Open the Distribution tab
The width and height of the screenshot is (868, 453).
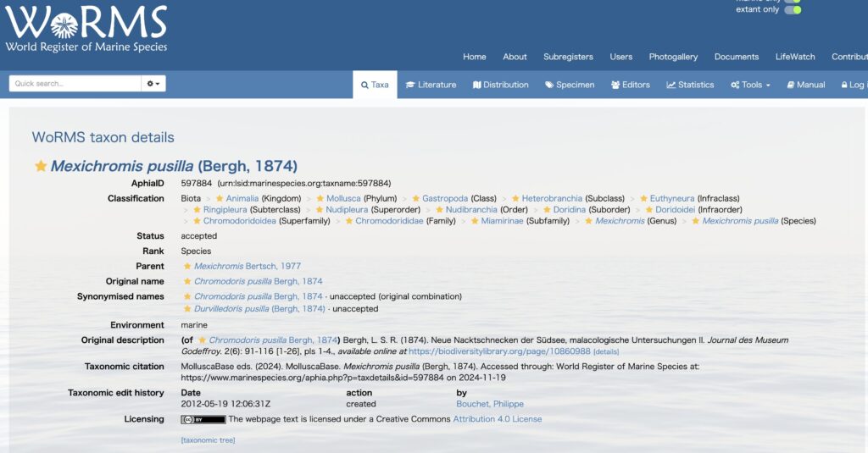500,85
